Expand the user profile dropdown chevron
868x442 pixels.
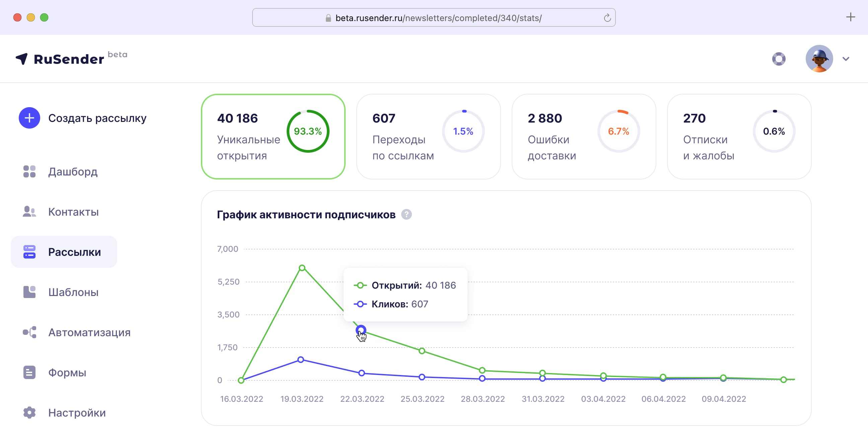(x=846, y=59)
